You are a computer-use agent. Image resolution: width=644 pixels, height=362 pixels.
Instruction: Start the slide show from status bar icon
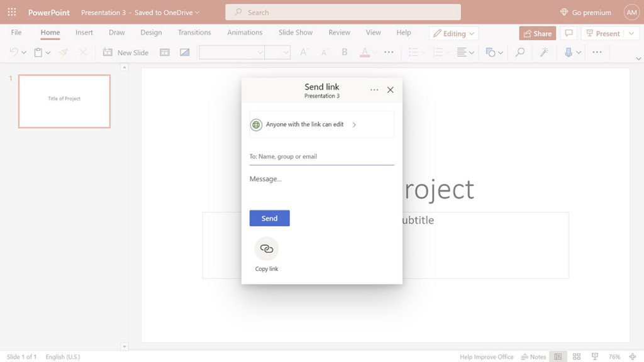pos(594,356)
